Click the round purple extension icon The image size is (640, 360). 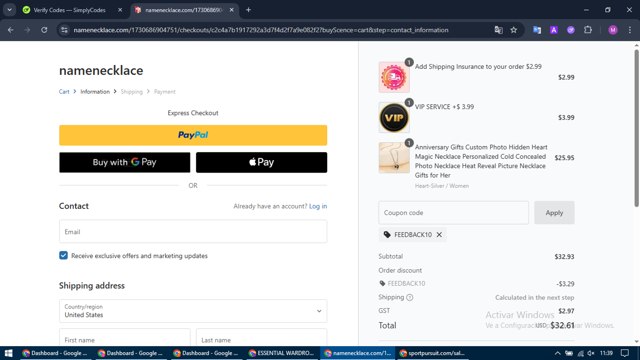point(571,30)
